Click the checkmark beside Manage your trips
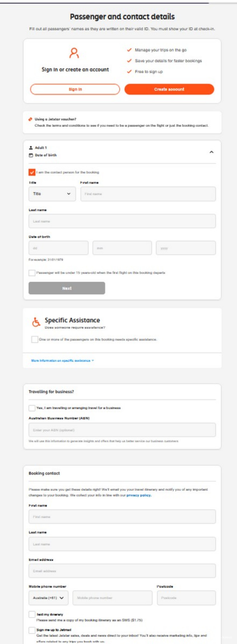The width and height of the screenshot is (237, 644). (129, 50)
